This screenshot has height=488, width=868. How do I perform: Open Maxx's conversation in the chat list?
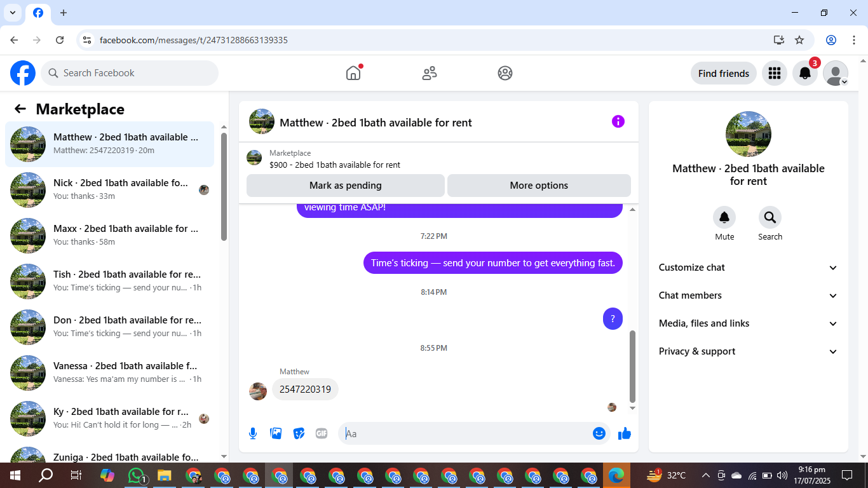[x=109, y=236]
